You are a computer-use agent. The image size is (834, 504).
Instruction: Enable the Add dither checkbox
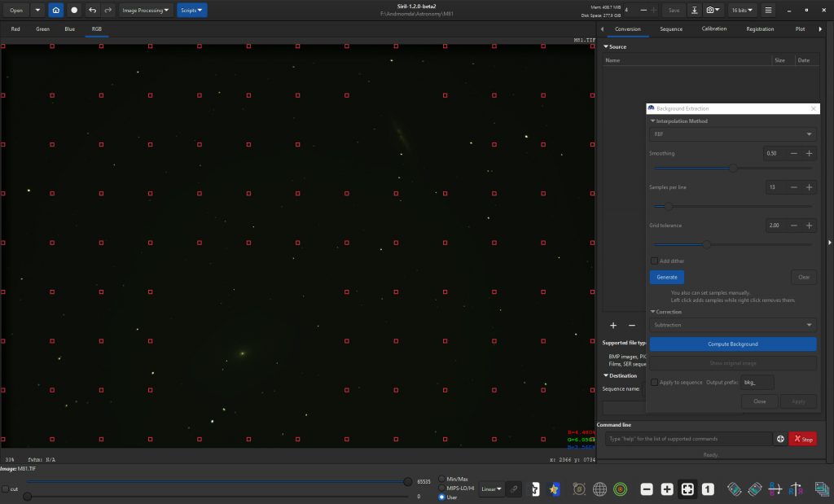click(x=654, y=261)
